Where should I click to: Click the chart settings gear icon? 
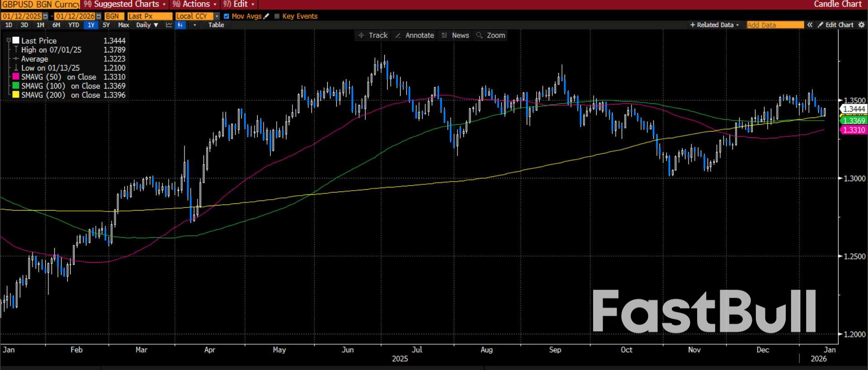point(861,25)
